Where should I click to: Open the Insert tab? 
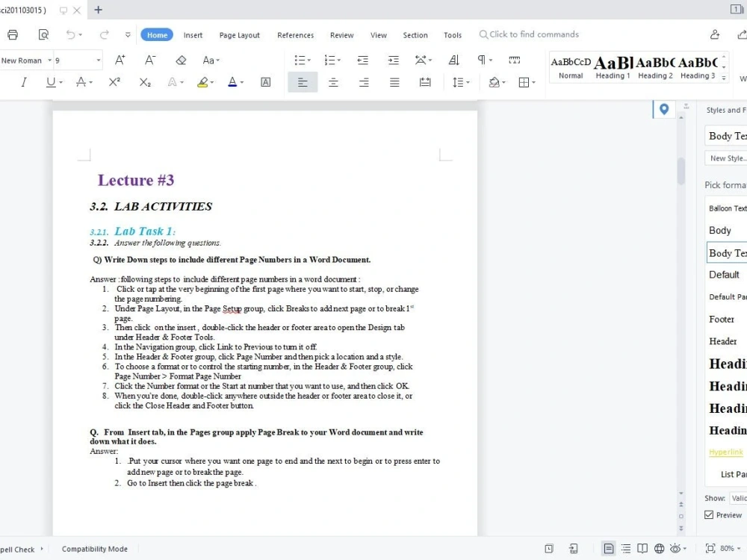click(x=193, y=35)
